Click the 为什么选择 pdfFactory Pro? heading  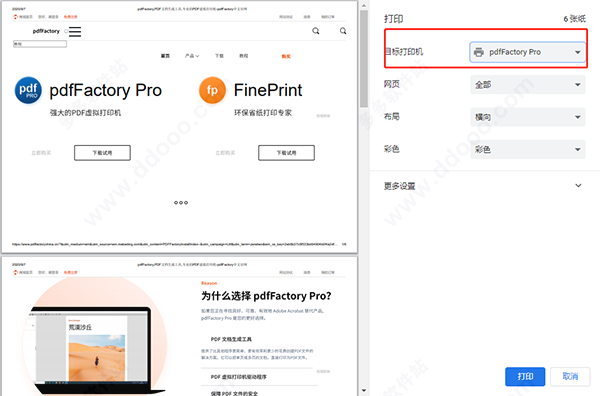[266, 296]
